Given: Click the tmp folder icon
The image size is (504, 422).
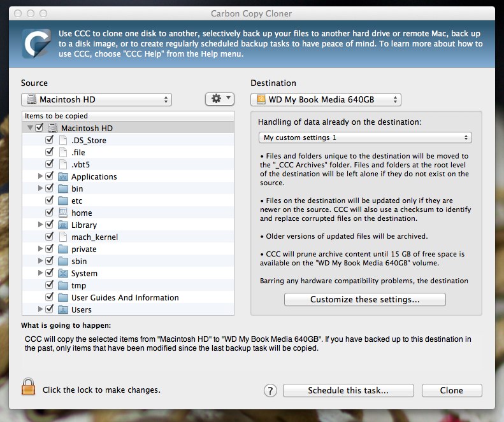Looking at the screenshot, I should tap(63, 286).
